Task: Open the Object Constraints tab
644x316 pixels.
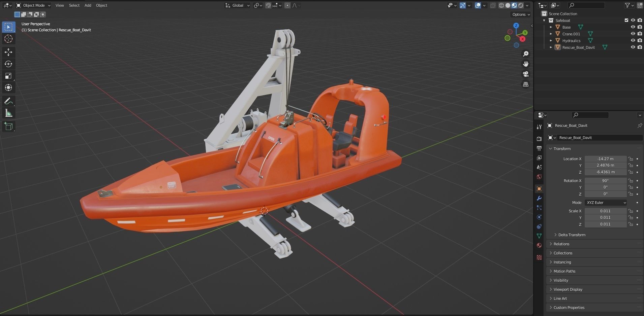Action: pyautogui.click(x=539, y=226)
